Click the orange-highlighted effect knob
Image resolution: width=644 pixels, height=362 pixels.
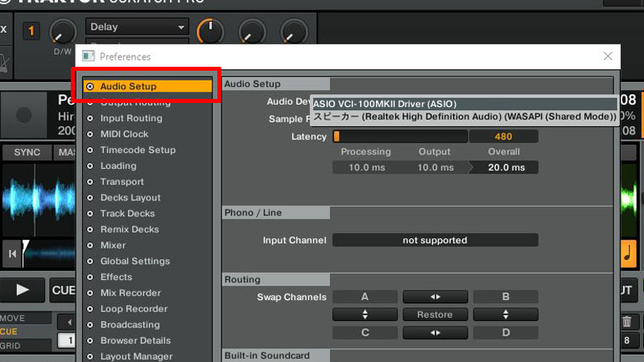(x=210, y=32)
